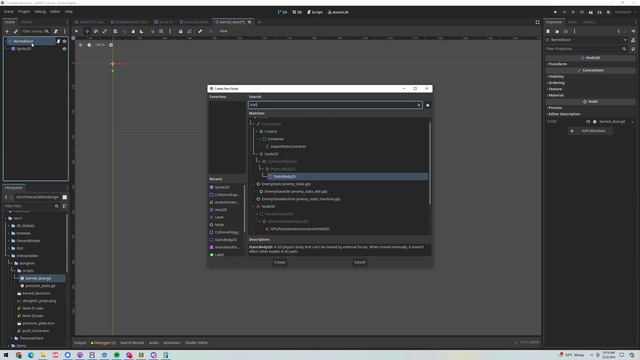This screenshot has height=360, width=640.
Task: Select Node3D in matches tree
Action: (x=268, y=207)
